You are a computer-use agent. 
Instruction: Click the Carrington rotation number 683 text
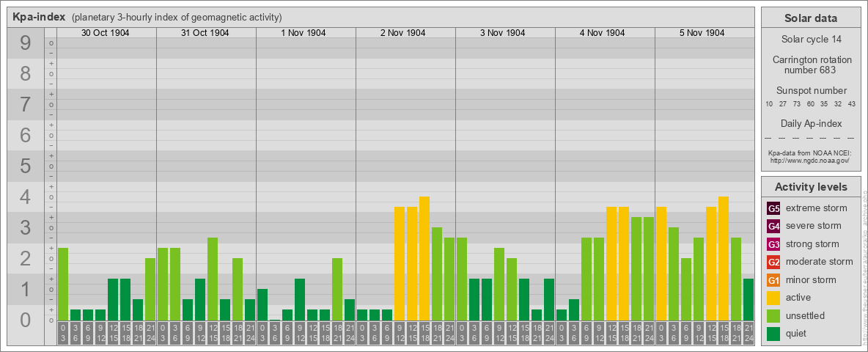811,65
